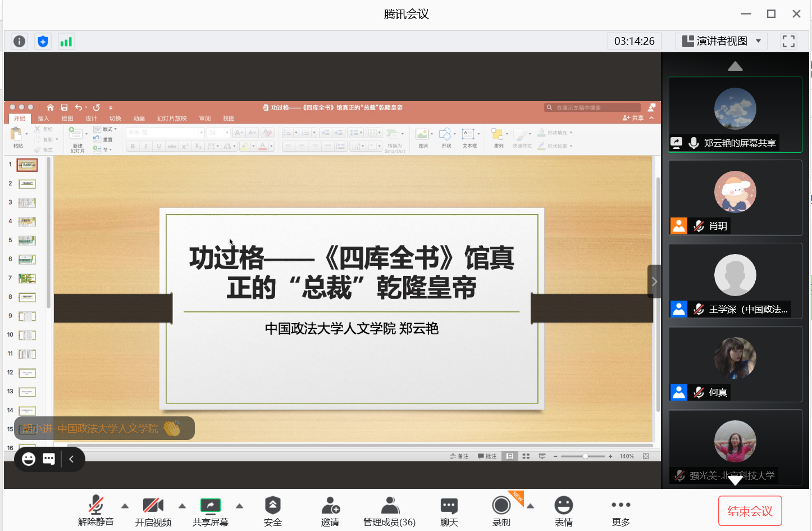Open the Reactions (表情) menu
The height and width of the screenshot is (531, 812).
point(563,511)
